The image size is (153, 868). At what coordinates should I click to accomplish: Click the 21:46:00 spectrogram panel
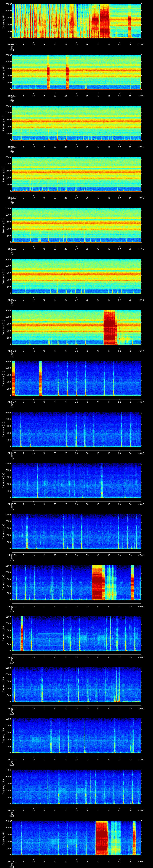coord(77,532)
